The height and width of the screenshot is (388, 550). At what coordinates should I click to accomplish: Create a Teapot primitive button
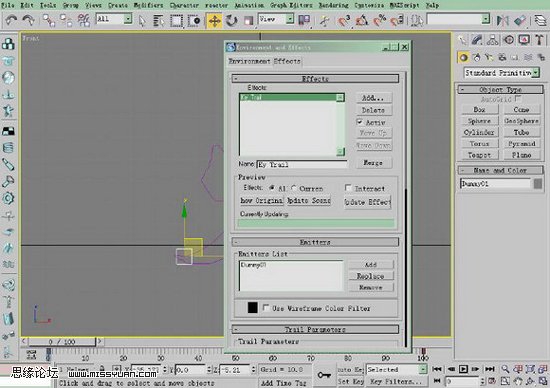[x=479, y=155]
